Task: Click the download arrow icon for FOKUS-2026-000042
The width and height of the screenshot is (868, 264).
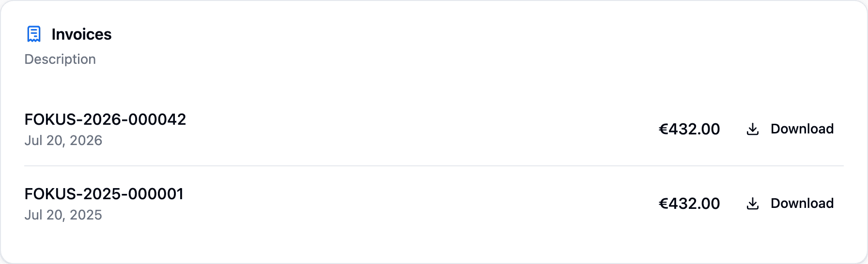Action: [753, 129]
